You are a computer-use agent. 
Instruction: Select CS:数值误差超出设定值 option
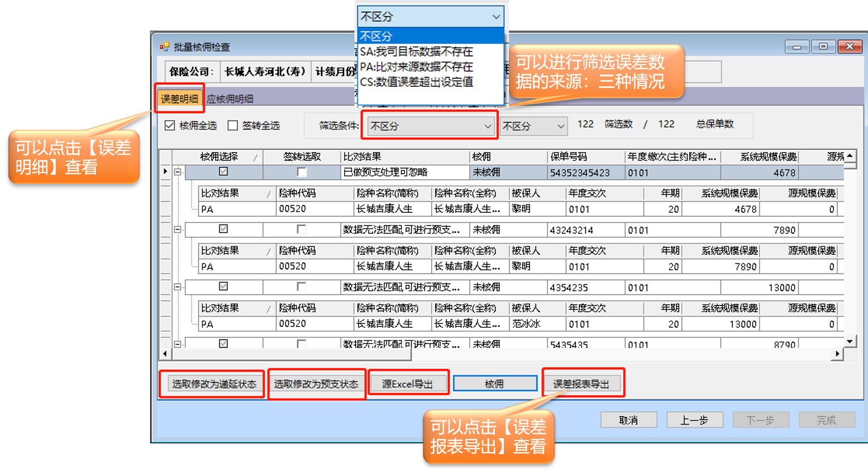tap(416, 82)
